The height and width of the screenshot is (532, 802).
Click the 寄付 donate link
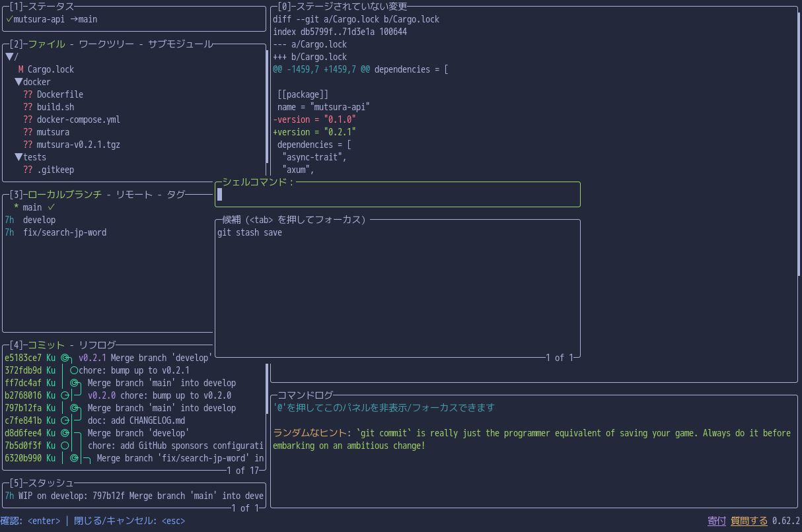717,521
